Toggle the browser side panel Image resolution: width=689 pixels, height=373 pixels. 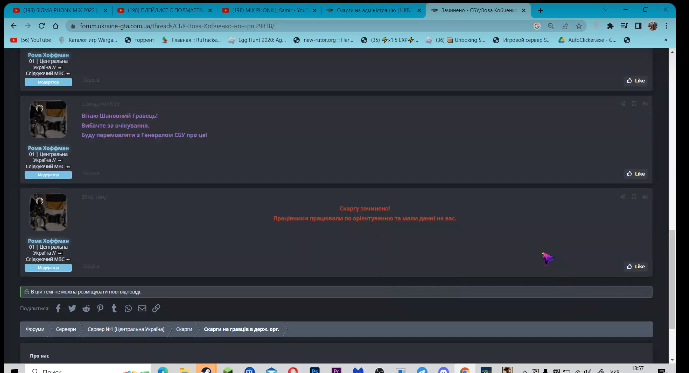click(638, 26)
